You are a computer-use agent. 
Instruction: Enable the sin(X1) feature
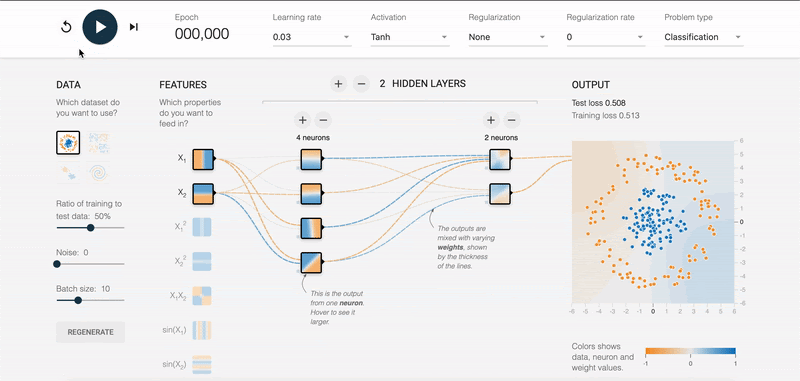(x=202, y=330)
